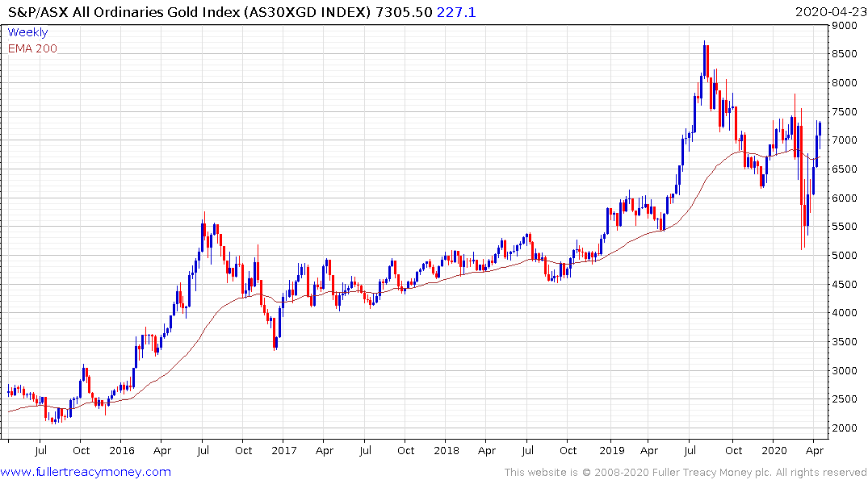The height and width of the screenshot is (484, 868).
Task: Open the www.fullertreacymoney.com link
Action: 86,472
